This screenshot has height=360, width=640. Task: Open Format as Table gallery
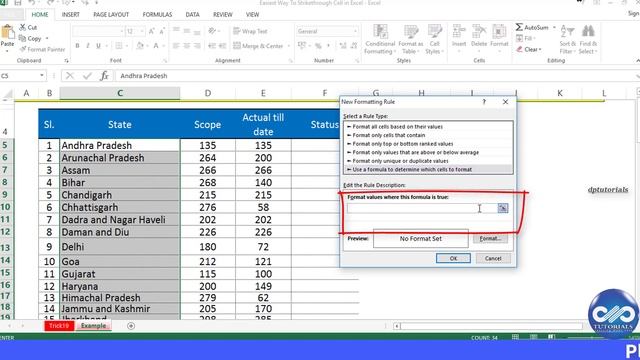[411, 39]
